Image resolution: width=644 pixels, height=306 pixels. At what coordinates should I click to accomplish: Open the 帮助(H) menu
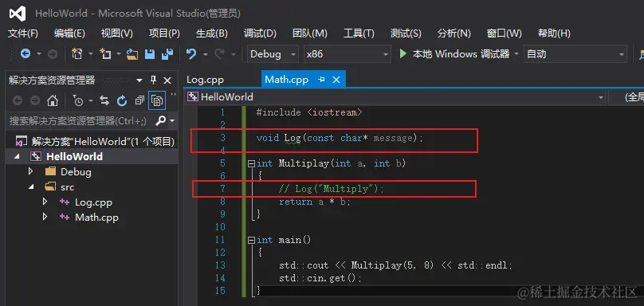(x=554, y=33)
